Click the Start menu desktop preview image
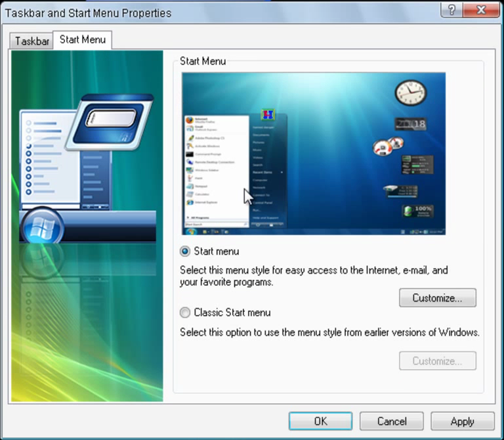Image resolution: width=504 pixels, height=440 pixels. coord(314,154)
